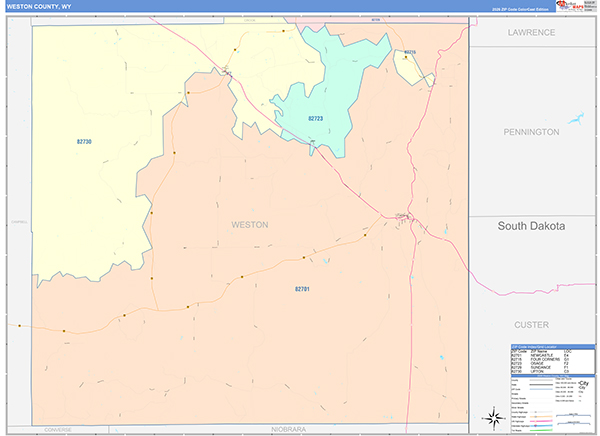Click the blue lake in Pennington county
This screenshot has width=600, height=436.
[576, 119]
